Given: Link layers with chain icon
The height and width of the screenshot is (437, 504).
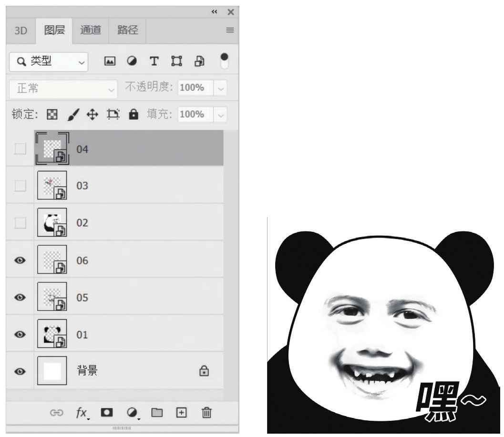Looking at the screenshot, I should (57, 413).
